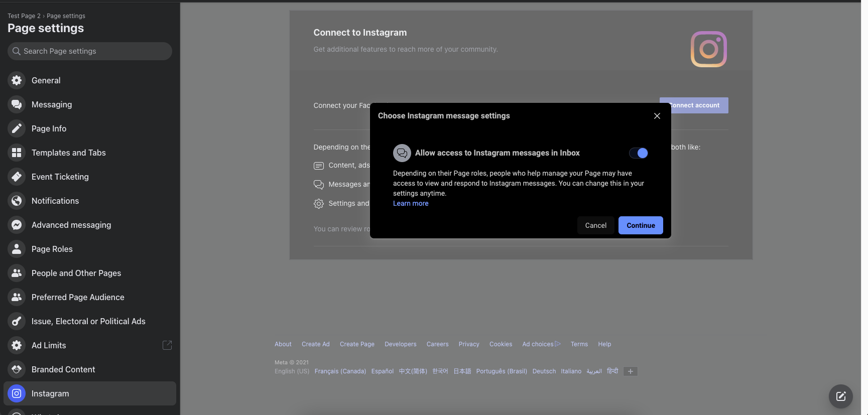Switch language to Deutsch
The width and height of the screenshot is (868, 415).
[x=544, y=371]
